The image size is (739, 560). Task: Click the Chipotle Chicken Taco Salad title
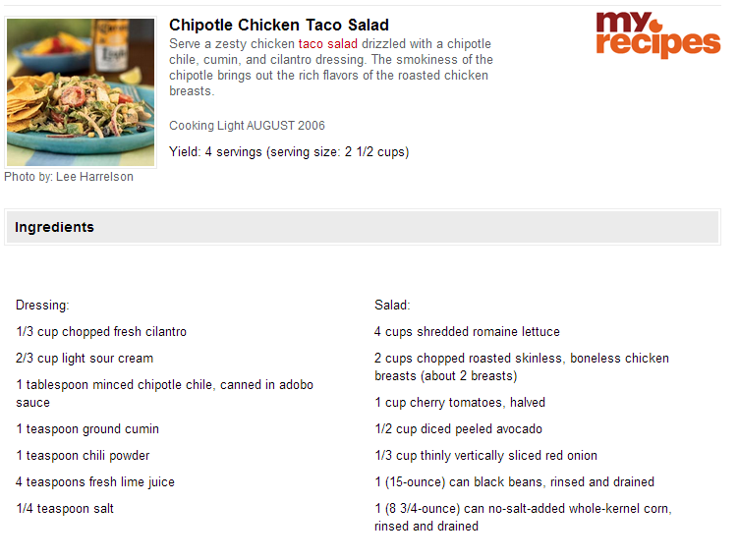[x=279, y=25]
